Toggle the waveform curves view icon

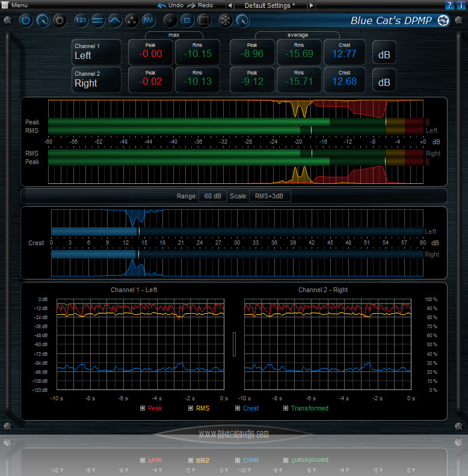pyautogui.click(x=149, y=21)
